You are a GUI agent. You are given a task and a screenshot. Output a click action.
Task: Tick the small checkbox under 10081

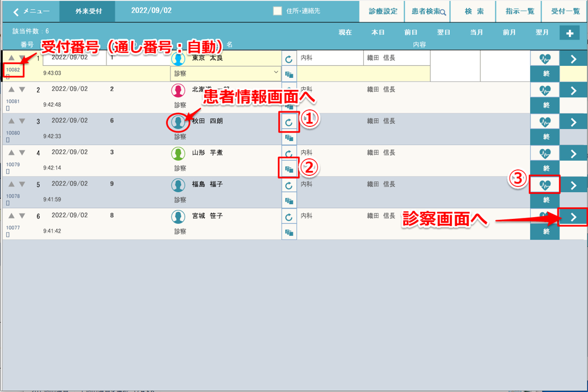coord(8,108)
